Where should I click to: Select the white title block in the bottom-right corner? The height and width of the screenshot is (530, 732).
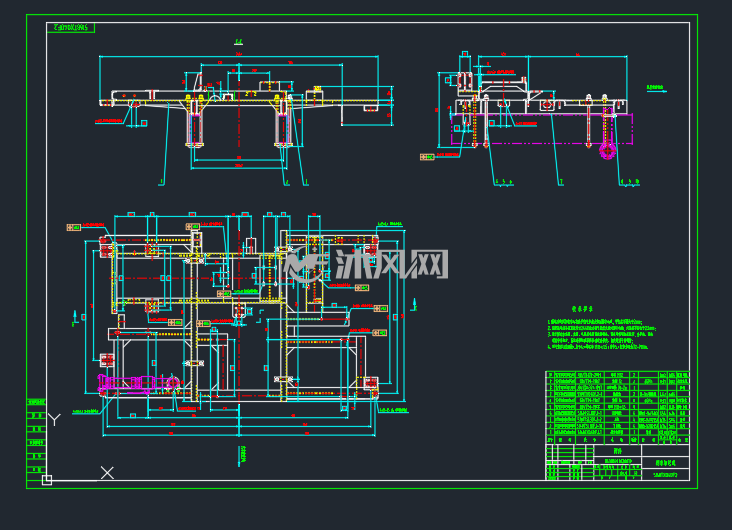click(617, 462)
